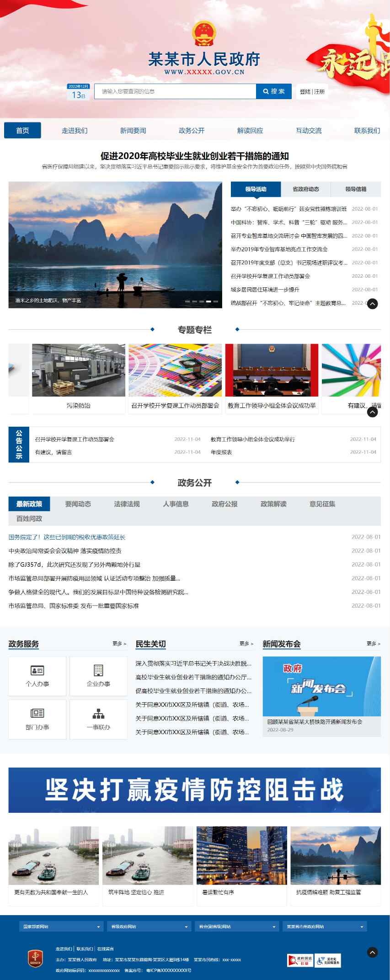Switch to the 省政府动态 tab
The image size is (390, 980).
click(306, 189)
